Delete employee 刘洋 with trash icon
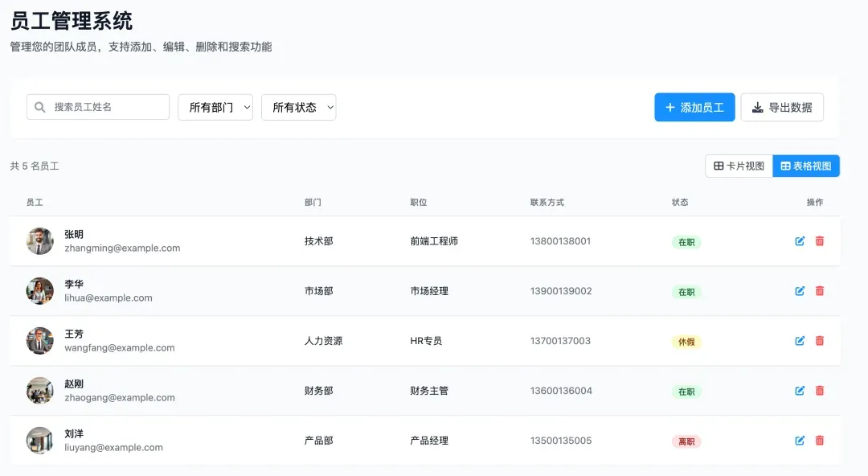 (820, 441)
